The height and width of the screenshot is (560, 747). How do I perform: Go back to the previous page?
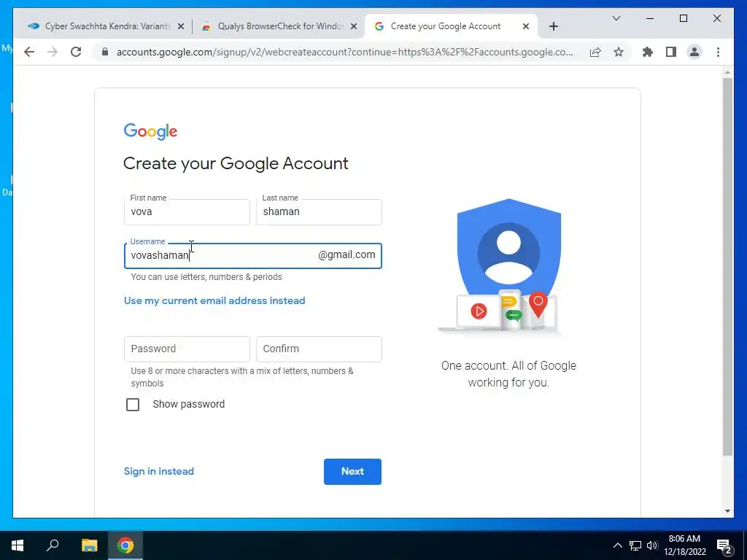tap(29, 52)
